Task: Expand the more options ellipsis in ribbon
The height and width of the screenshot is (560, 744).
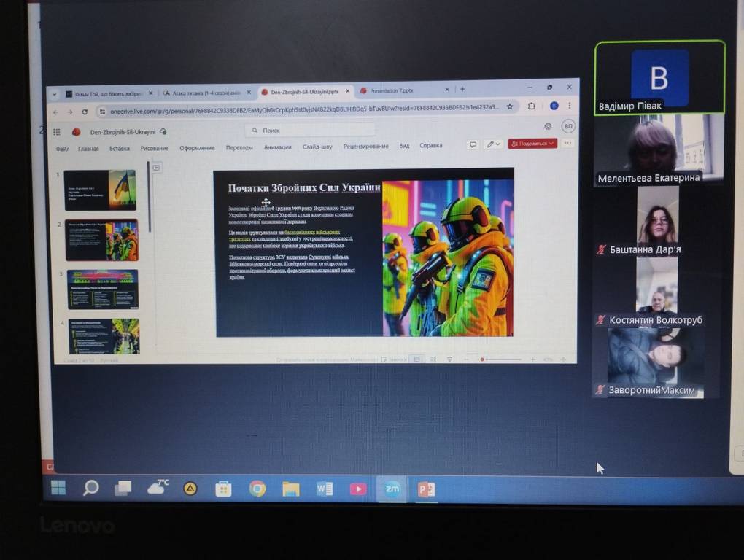Action: [567, 143]
